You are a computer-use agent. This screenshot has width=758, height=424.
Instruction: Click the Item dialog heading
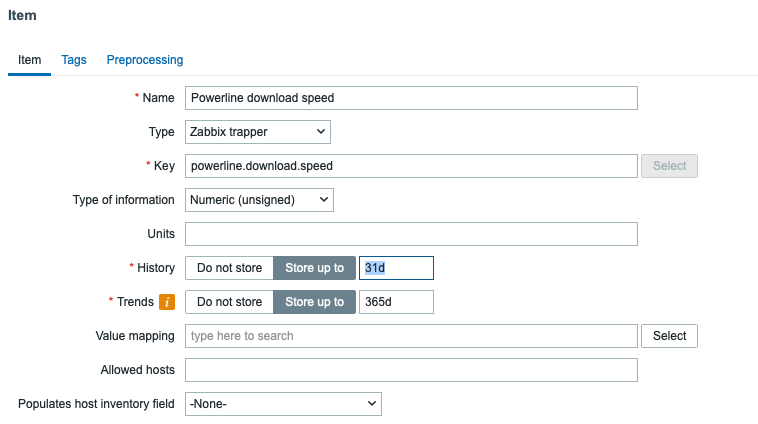pos(22,15)
